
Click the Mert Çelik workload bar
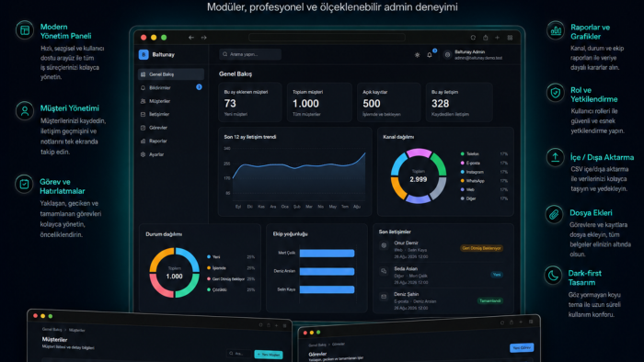[x=327, y=253]
